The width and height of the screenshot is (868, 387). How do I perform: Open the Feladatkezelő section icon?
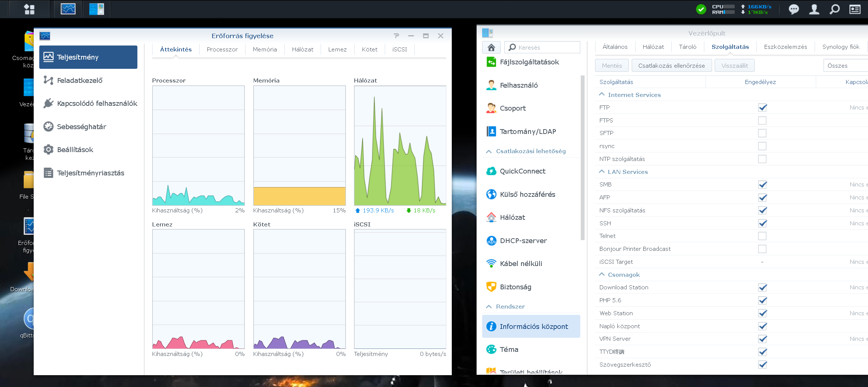tap(48, 80)
